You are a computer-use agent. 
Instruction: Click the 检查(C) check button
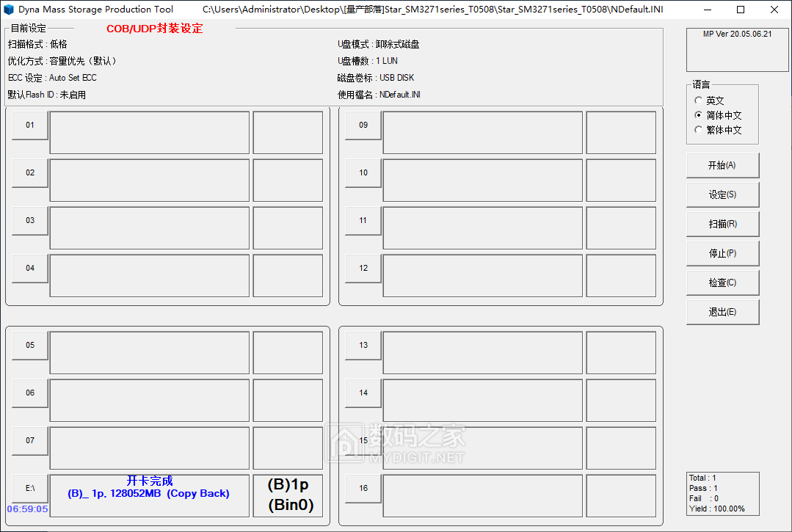(x=722, y=283)
